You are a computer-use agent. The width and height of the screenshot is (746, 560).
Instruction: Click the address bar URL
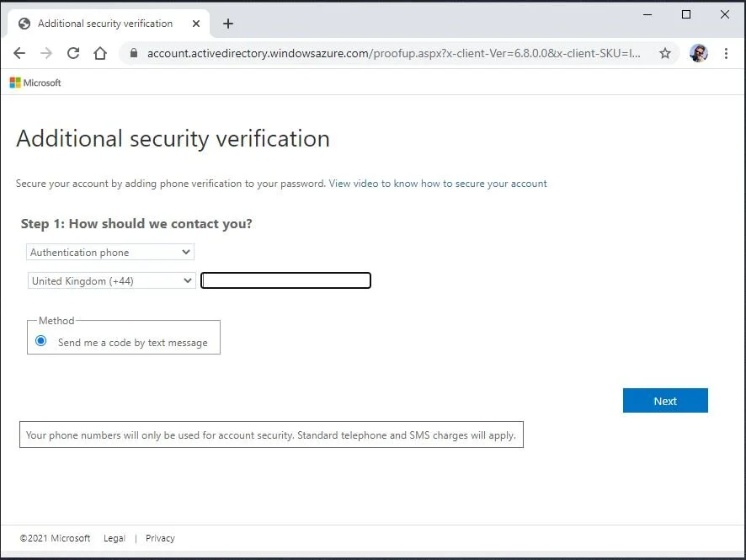point(393,53)
